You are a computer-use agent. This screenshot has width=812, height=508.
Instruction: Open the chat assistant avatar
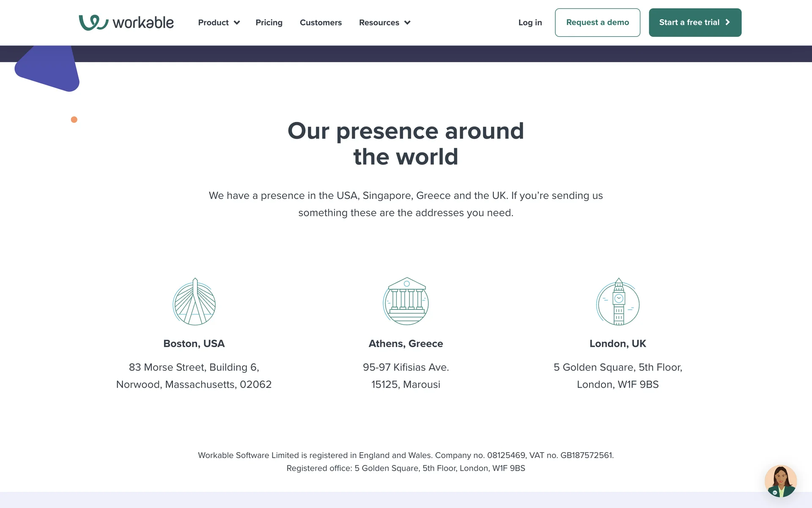(x=780, y=481)
